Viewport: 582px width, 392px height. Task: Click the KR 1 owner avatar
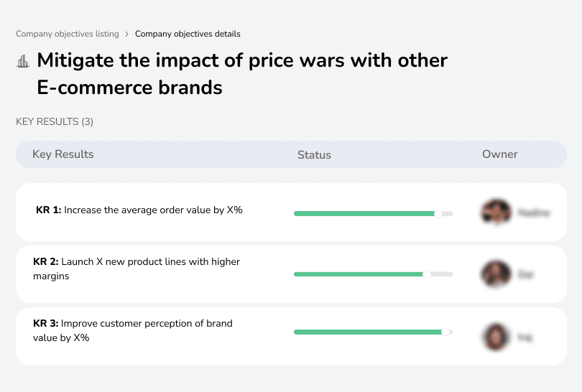point(495,213)
